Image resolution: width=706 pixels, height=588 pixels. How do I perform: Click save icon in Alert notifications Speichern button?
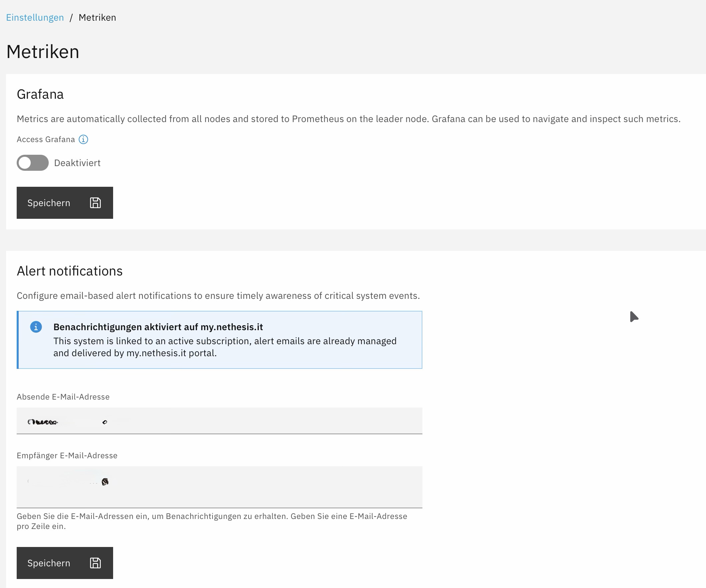pyautogui.click(x=95, y=563)
